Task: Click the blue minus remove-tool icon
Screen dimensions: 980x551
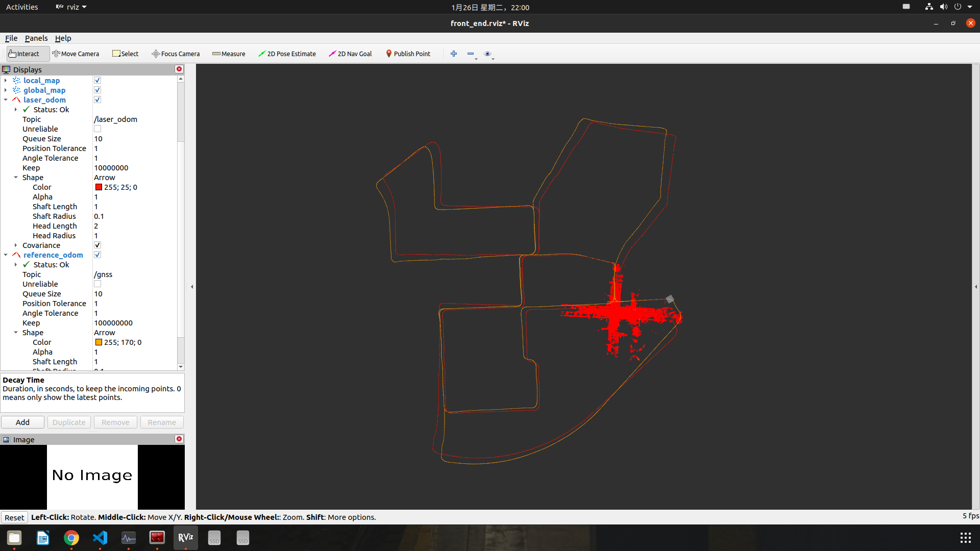Action: tap(471, 54)
